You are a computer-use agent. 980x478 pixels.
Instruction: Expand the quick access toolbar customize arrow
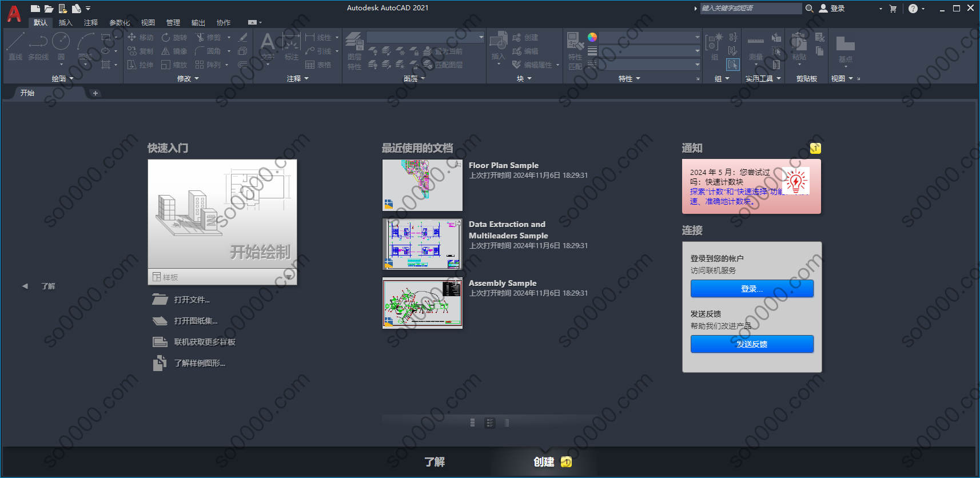[x=88, y=9]
